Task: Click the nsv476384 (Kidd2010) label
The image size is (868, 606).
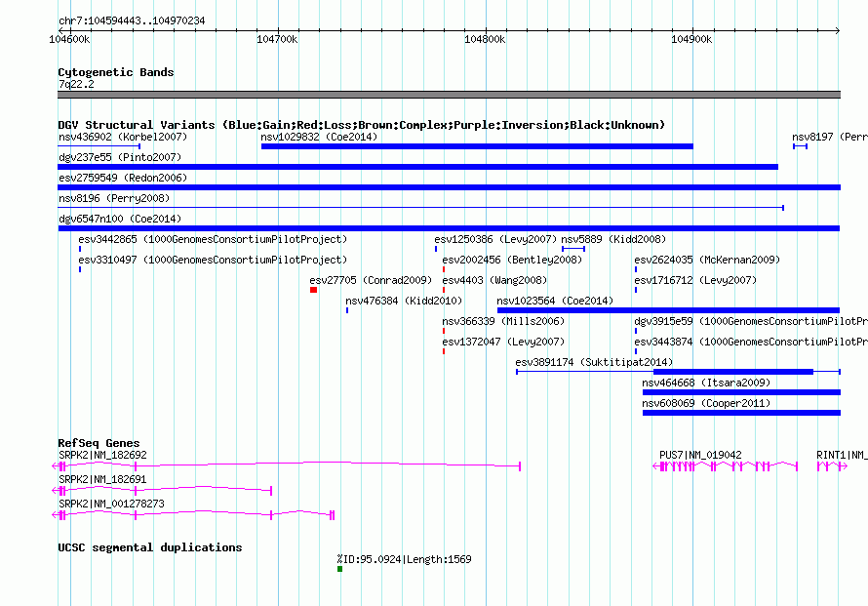Action: coord(404,301)
